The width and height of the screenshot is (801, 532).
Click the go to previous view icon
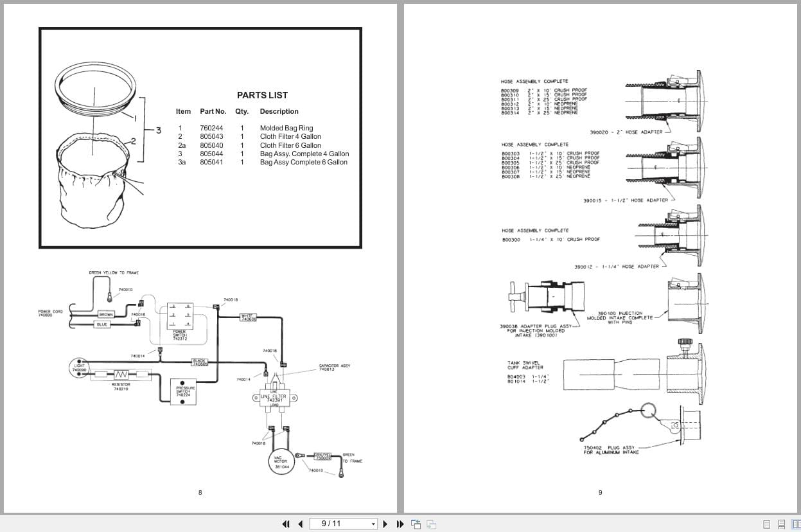(x=416, y=524)
